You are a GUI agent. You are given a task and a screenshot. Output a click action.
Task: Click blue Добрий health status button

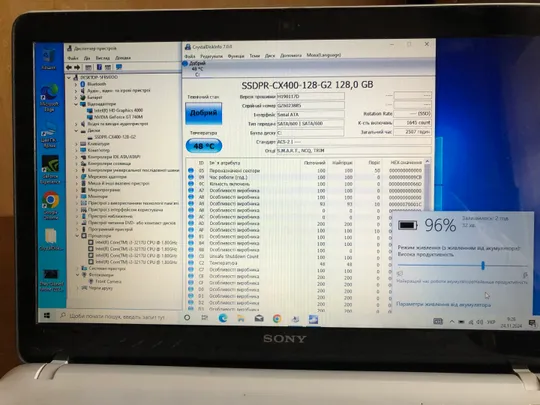[x=204, y=113]
